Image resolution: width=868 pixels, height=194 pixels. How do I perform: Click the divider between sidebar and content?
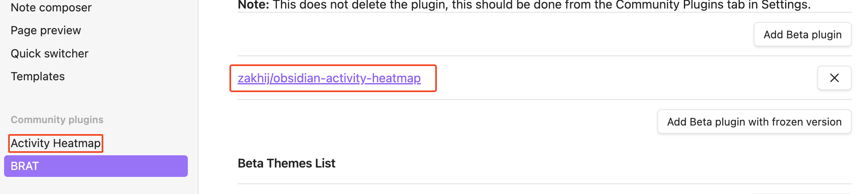click(x=198, y=97)
